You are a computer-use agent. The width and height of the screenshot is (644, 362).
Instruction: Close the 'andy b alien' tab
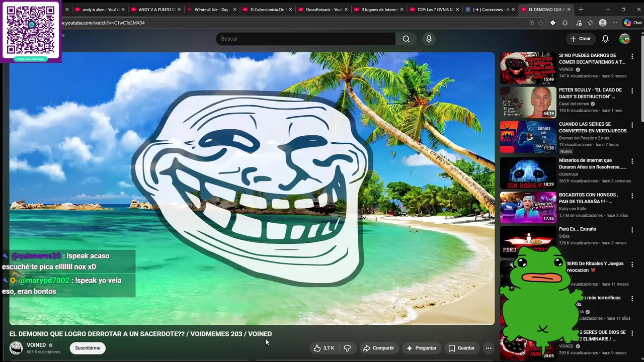pyautogui.click(x=123, y=10)
